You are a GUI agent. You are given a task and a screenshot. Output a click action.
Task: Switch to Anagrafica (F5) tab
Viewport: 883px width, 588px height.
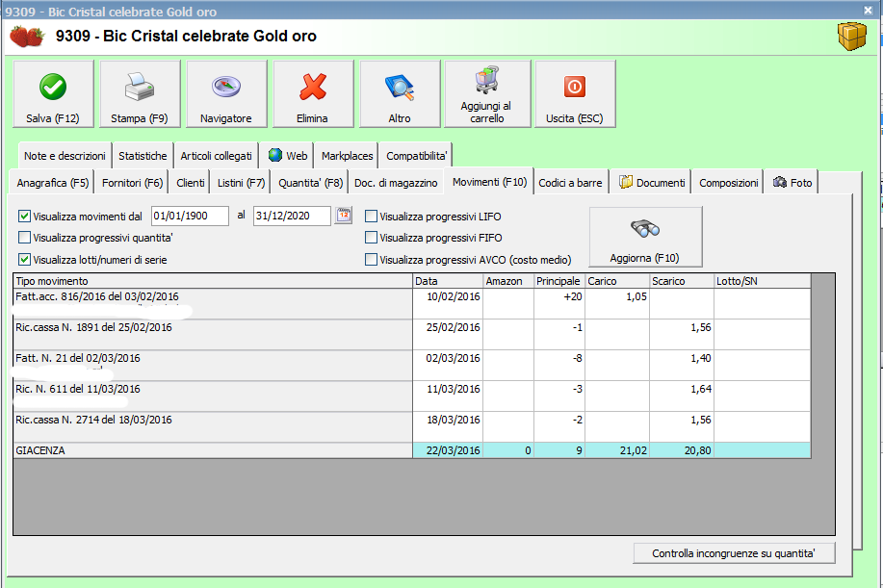[x=52, y=183]
